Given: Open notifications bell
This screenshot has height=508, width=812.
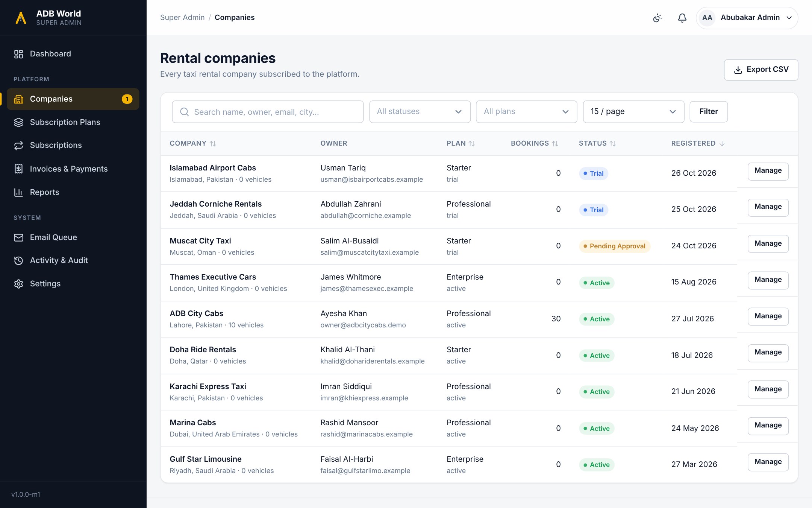Looking at the screenshot, I should 682,18.
